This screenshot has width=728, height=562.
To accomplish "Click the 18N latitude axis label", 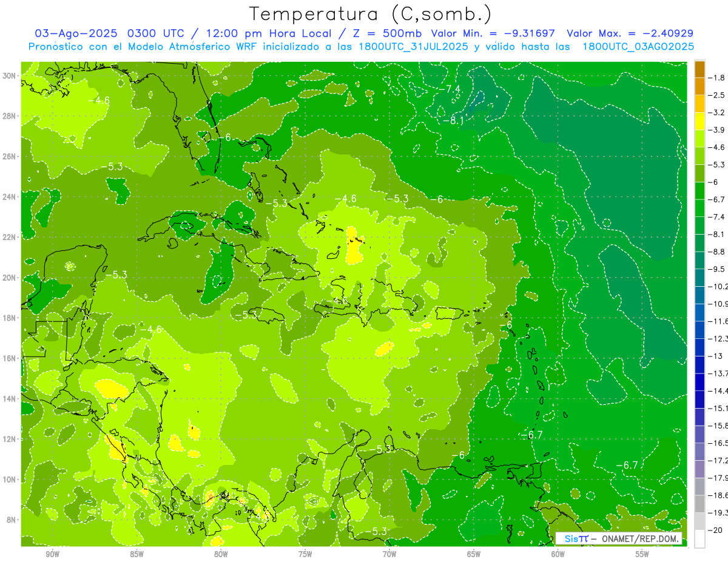I will coord(10,318).
